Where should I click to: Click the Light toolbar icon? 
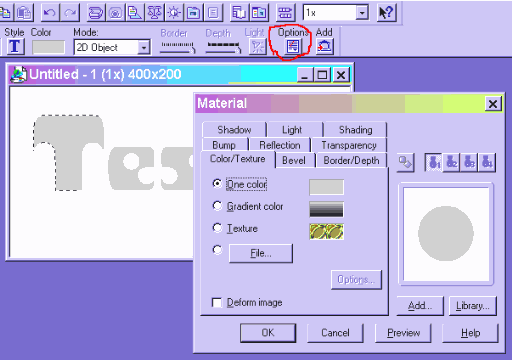pos(258,46)
